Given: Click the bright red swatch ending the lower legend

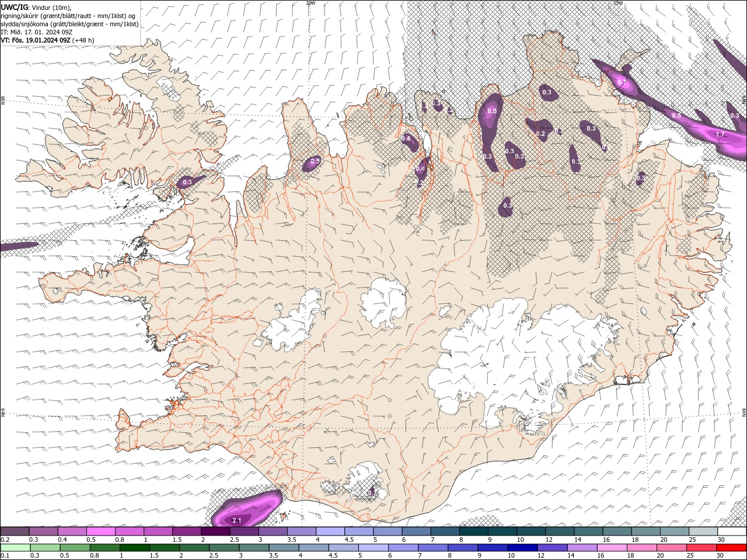Looking at the screenshot, I should pyautogui.click(x=732, y=548).
